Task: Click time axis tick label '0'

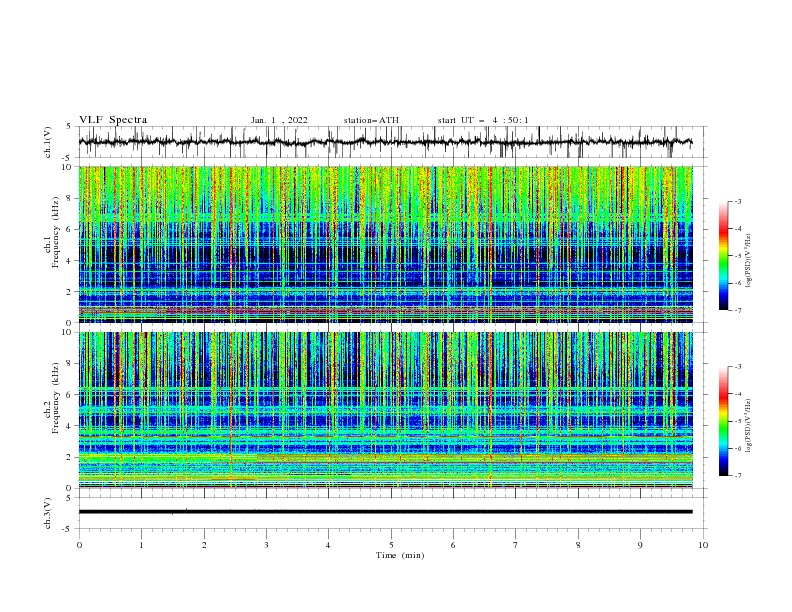Action: [x=79, y=545]
